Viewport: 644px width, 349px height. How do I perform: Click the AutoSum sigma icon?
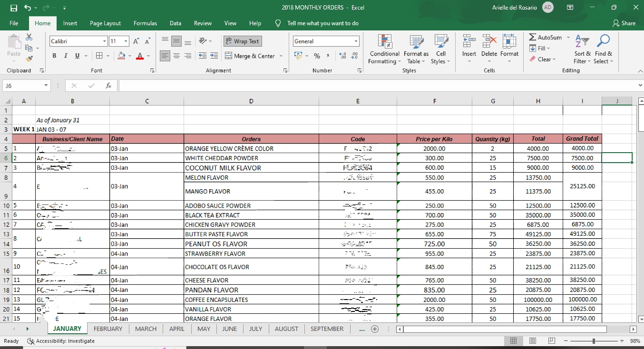[x=533, y=37]
